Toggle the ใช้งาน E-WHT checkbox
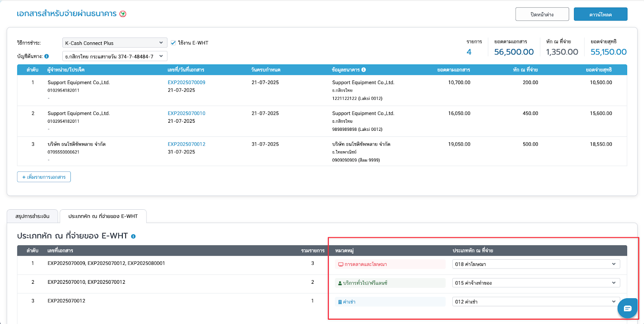Viewport: 644px width, 324px height. (x=173, y=43)
